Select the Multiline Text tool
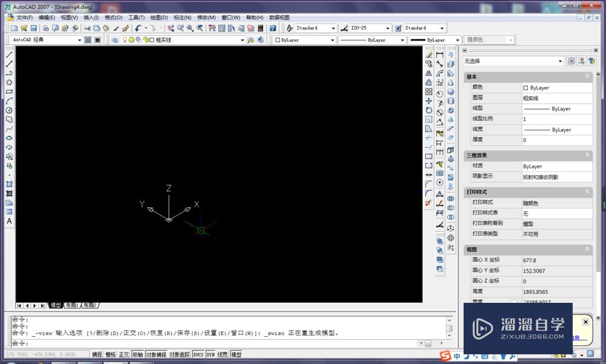 (x=10, y=221)
